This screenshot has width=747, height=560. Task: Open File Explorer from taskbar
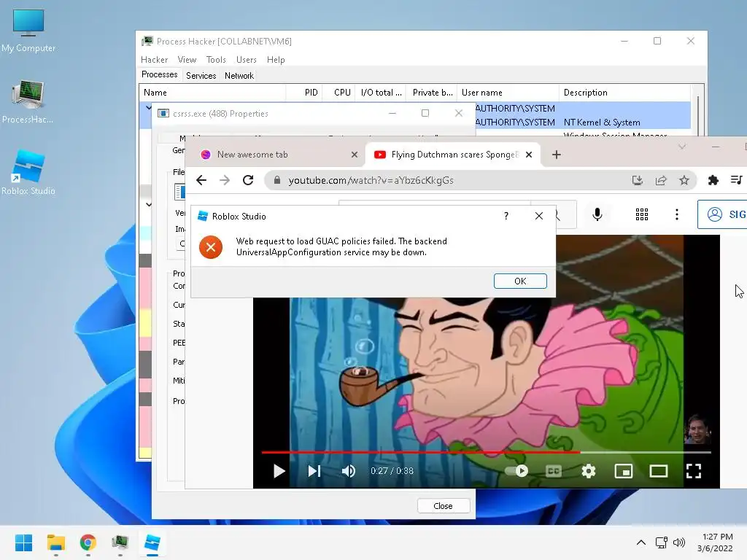coord(55,542)
